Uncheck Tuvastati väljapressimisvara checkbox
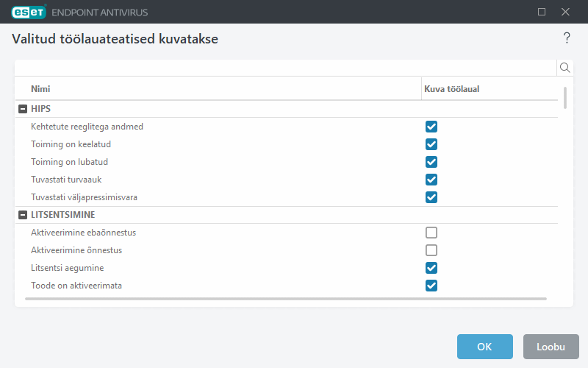The height and width of the screenshot is (368, 588). click(x=431, y=197)
